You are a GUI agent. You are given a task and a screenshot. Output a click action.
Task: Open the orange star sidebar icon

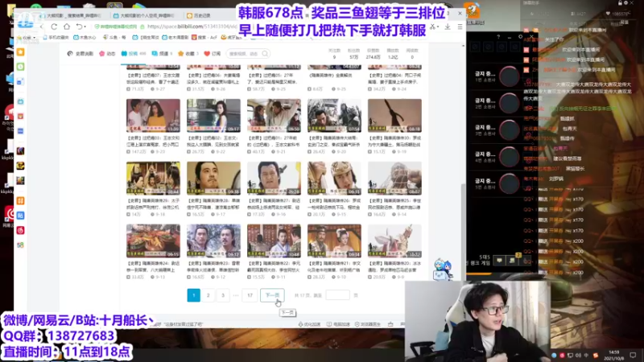(21, 52)
